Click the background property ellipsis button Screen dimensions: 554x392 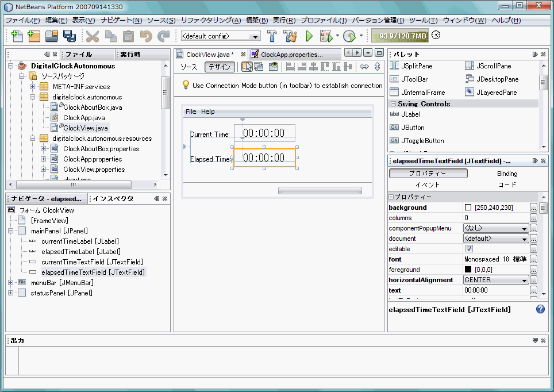pyautogui.click(x=533, y=207)
